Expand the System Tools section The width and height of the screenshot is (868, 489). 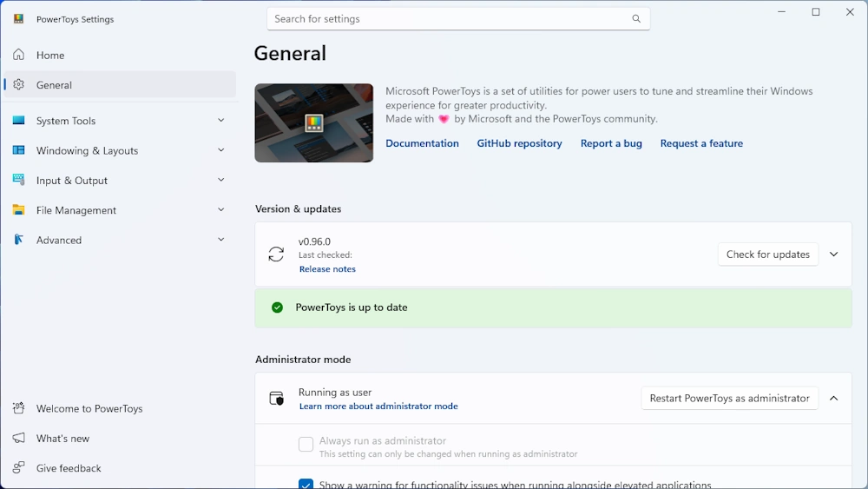click(220, 121)
